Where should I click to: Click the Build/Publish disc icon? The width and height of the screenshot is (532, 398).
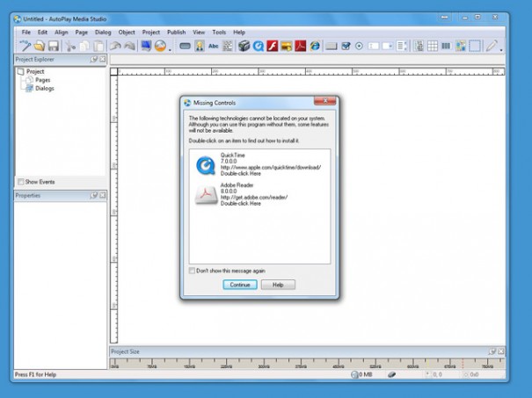coord(160,46)
